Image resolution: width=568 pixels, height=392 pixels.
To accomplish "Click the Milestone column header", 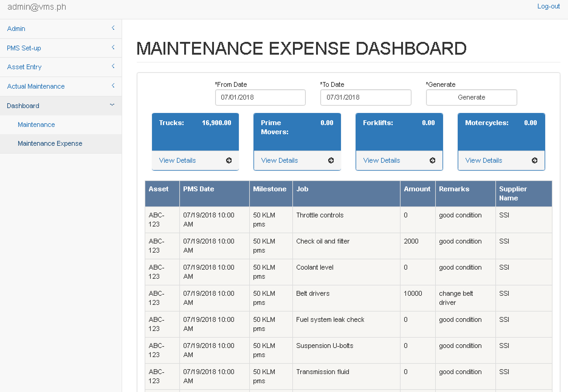I will point(271,194).
